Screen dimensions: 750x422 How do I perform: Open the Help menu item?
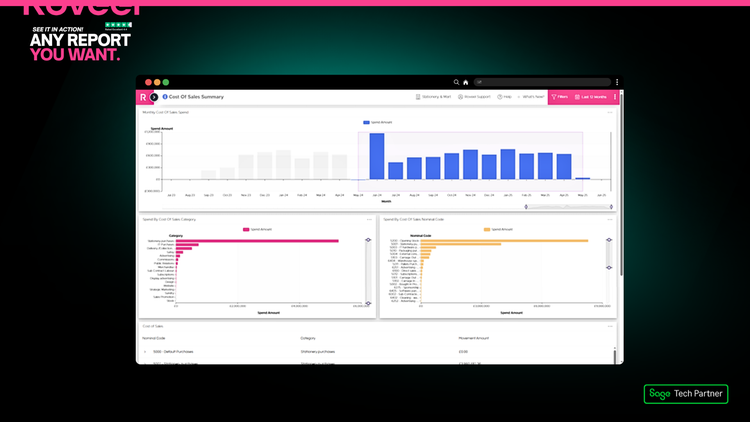point(504,97)
